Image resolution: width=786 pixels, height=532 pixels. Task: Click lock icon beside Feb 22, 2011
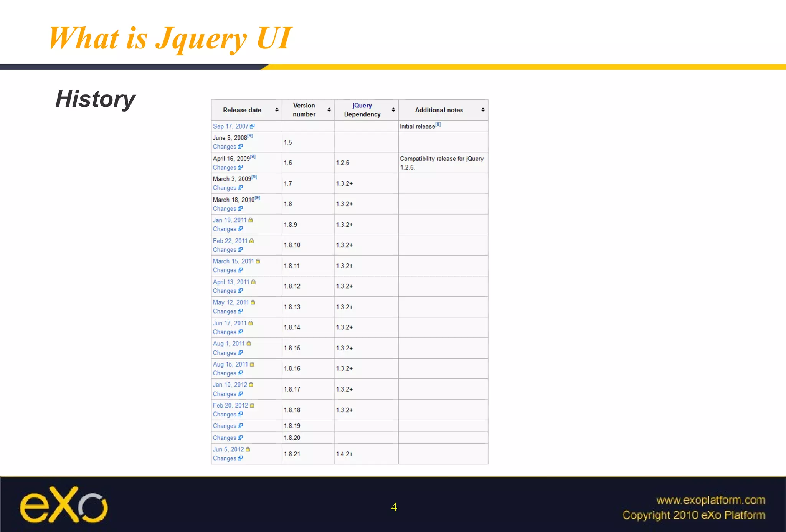pyautogui.click(x=251, y=241)
